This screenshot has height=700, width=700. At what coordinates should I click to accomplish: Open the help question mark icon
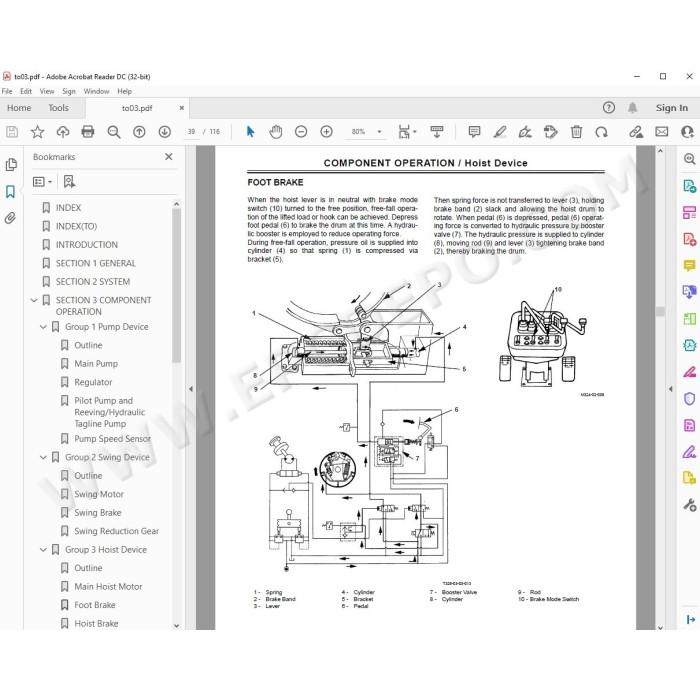[x=608, y=108]
